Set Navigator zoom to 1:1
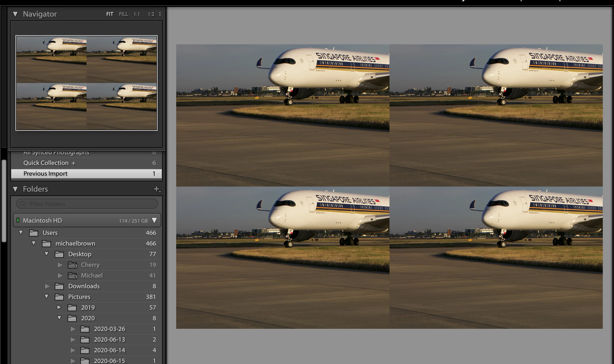The width and height of the screenshot is (614, 364). pos(137,14)
